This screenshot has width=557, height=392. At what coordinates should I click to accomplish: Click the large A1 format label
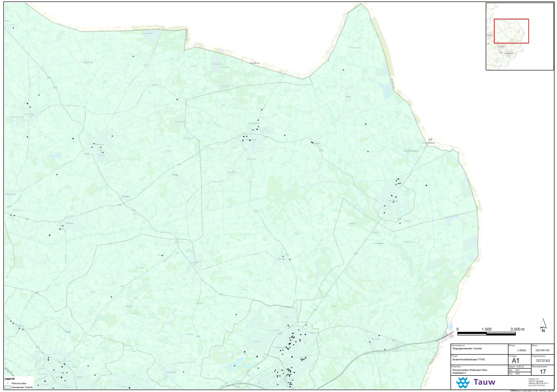pos(516,360)
